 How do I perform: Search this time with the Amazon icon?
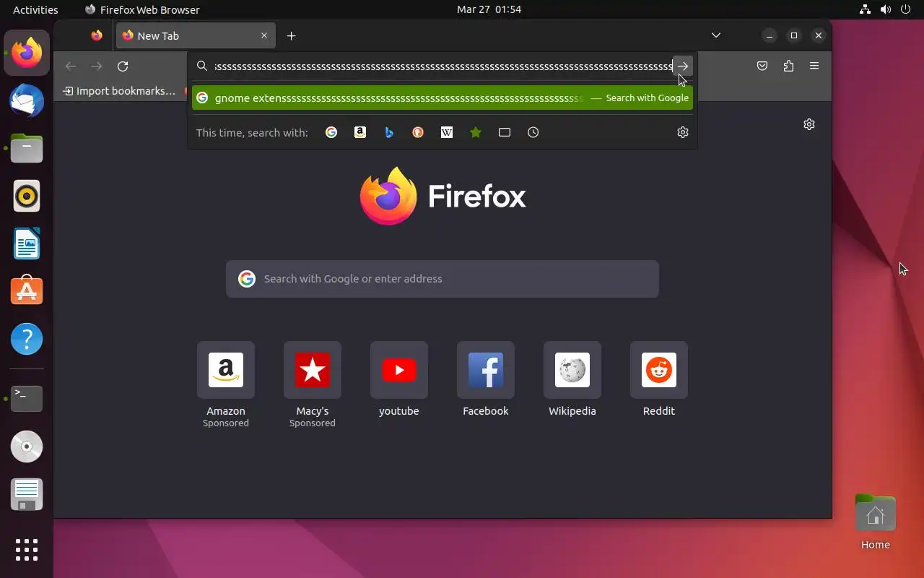point(360,132)
